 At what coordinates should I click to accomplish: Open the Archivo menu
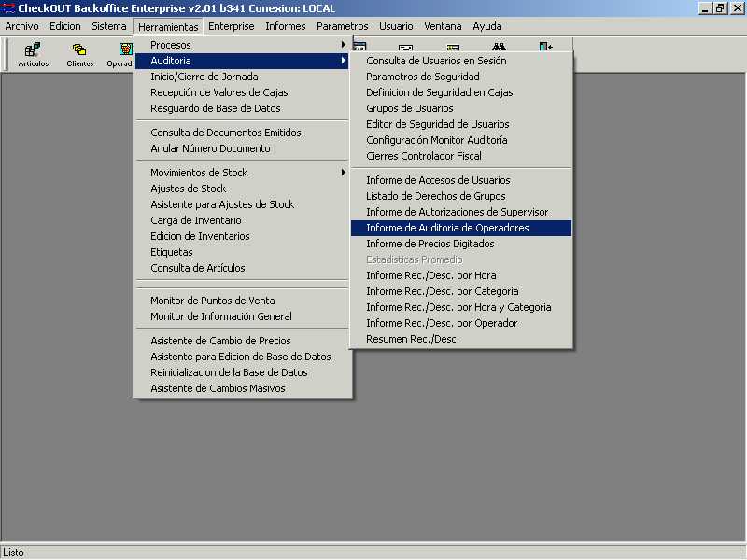(21, 26)
